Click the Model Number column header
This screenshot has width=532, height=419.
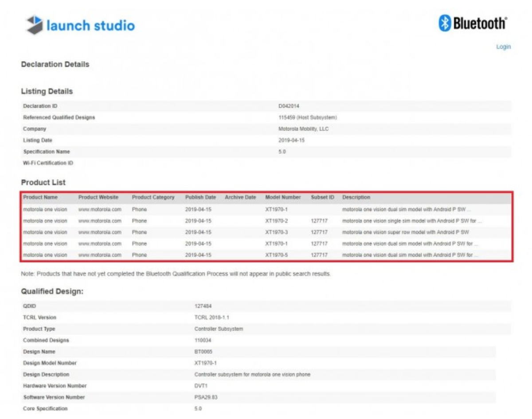(283, 198)
